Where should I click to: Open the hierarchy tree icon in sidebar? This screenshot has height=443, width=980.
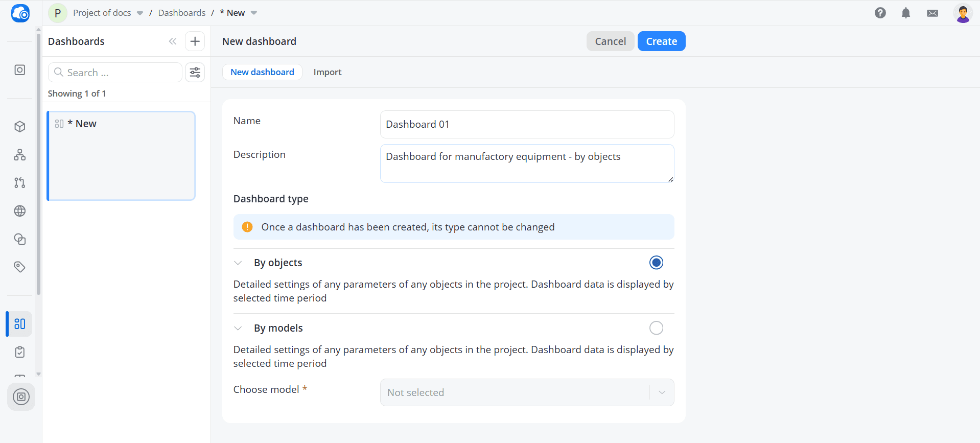coord(20,155)
